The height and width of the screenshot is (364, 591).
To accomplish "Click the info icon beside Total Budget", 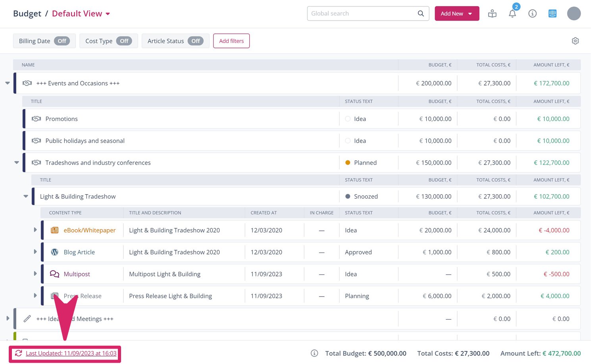I will pos(314,353).
